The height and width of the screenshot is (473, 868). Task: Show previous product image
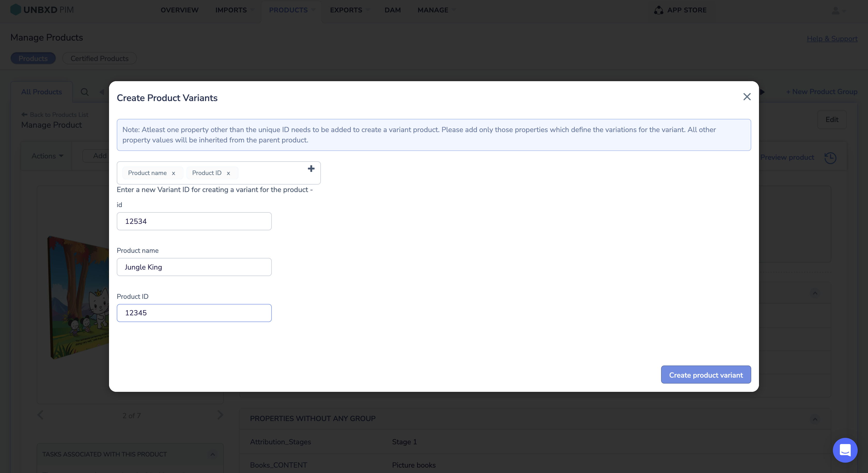pos(41,415)
